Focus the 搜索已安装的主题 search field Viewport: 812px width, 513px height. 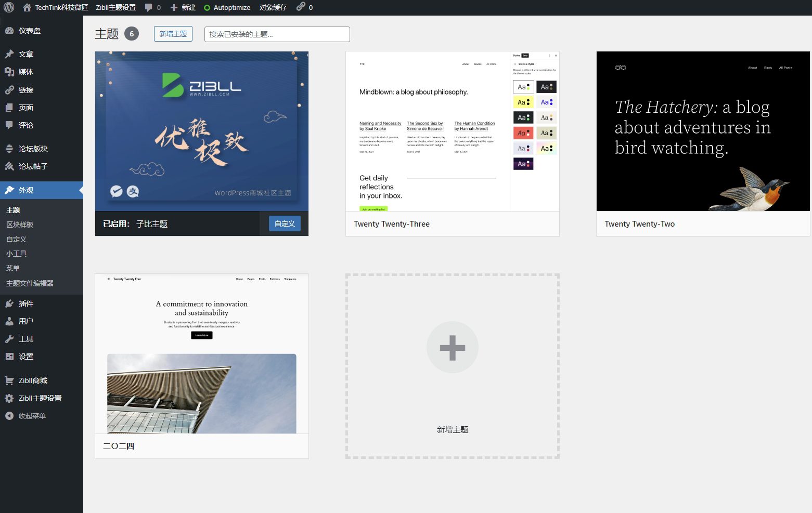click(x=277, y=34)
